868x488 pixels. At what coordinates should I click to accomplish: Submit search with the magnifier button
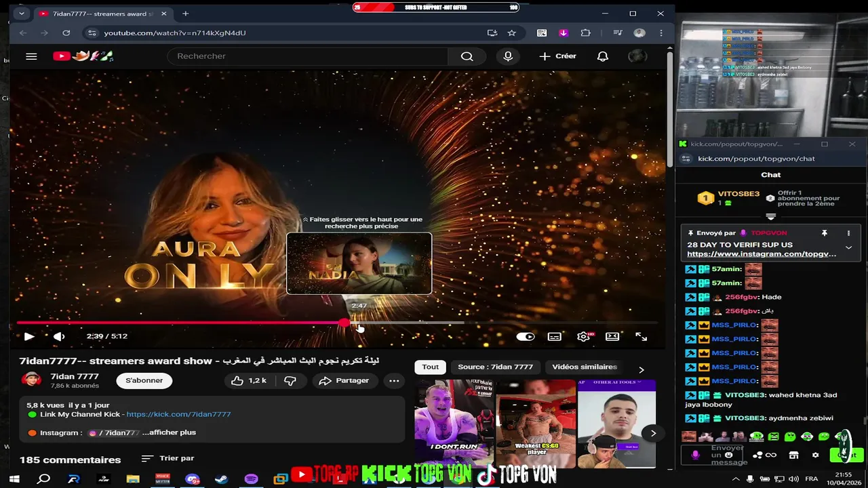coord(467,56)
